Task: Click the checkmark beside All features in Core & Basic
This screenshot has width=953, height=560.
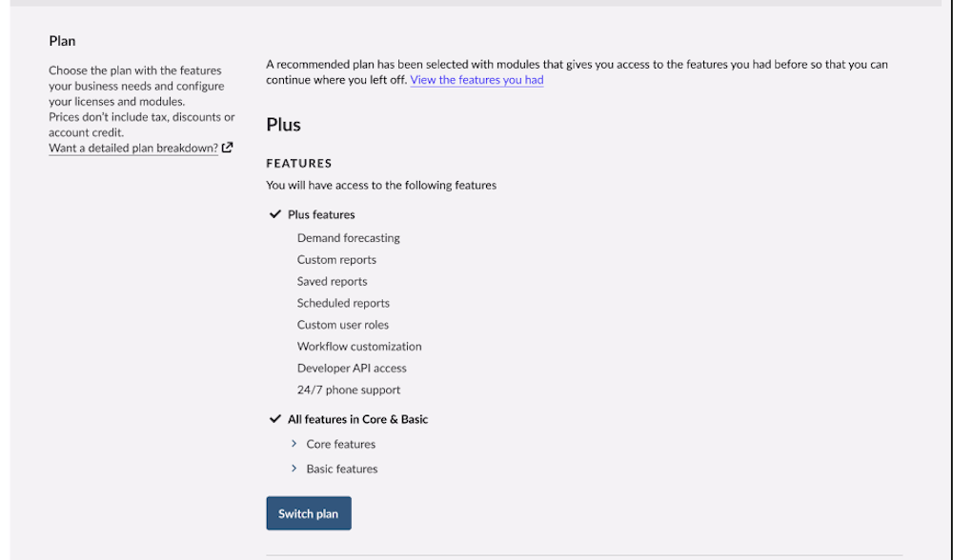Action: (275, 419)
